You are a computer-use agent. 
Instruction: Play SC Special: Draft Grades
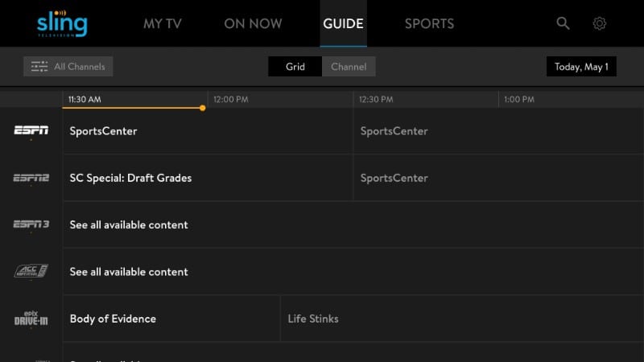pyautogui.click(x=208, y=178)
